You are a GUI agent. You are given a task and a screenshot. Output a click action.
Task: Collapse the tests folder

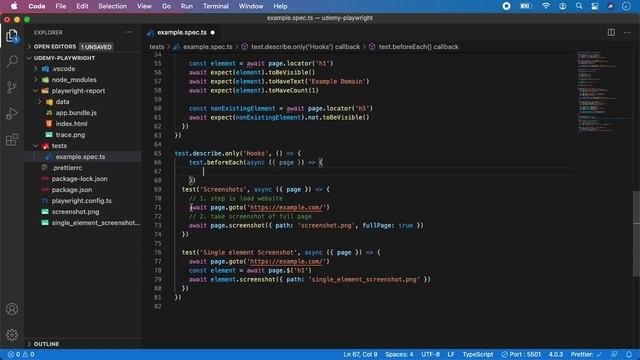(36, 146)
